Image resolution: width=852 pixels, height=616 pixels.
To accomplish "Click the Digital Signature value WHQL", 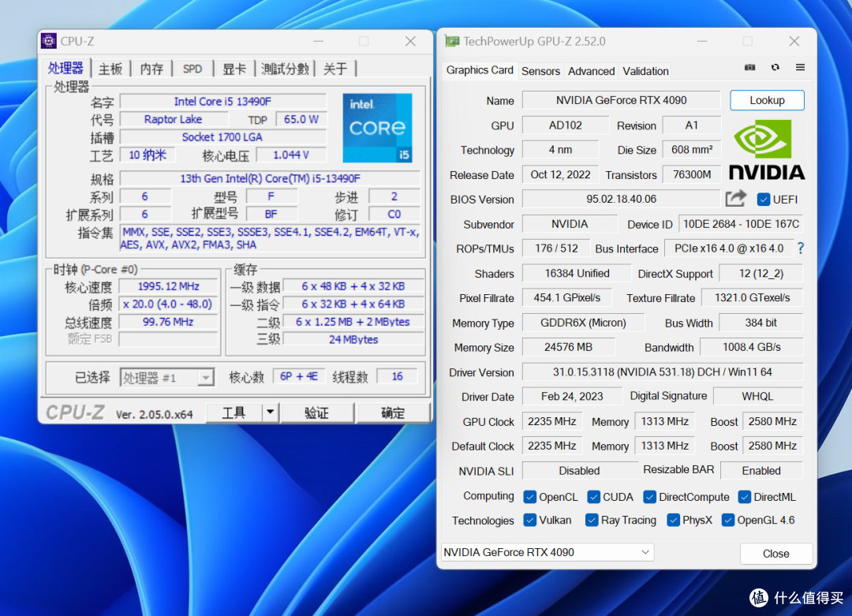I will tap(757, 397).
